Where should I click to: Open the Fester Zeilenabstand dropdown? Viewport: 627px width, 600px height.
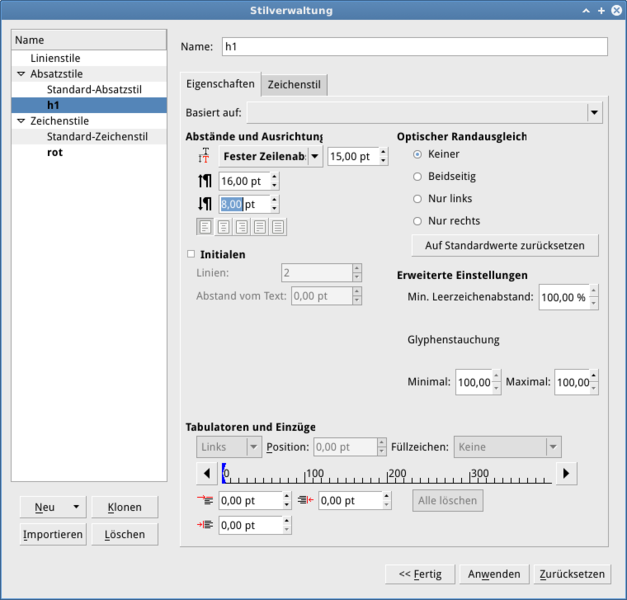[315, 157]
